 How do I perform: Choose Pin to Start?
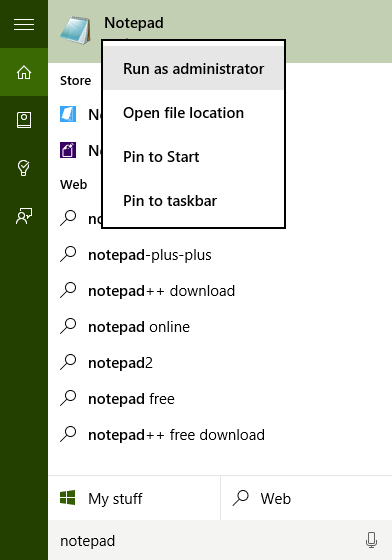tap(194, 156)
